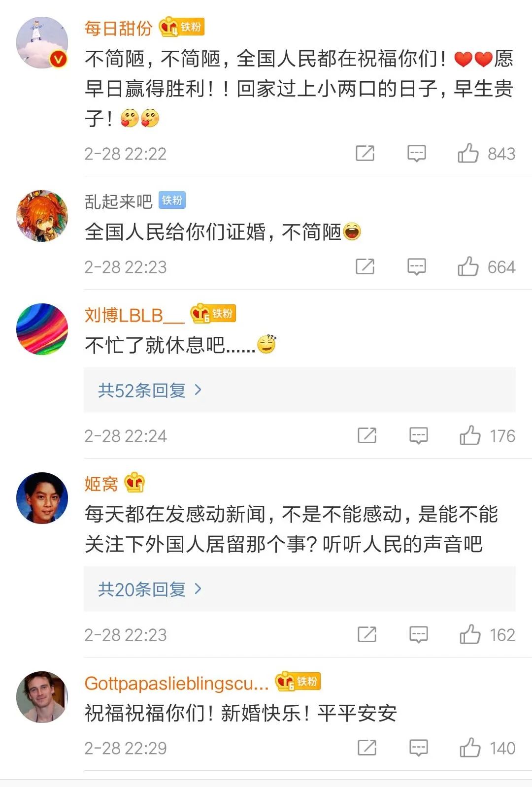Viewport: 532px width, 787px height.
Task: Tap the thumbs-up on 姬窝's comment
Action: tap(470, 634)
